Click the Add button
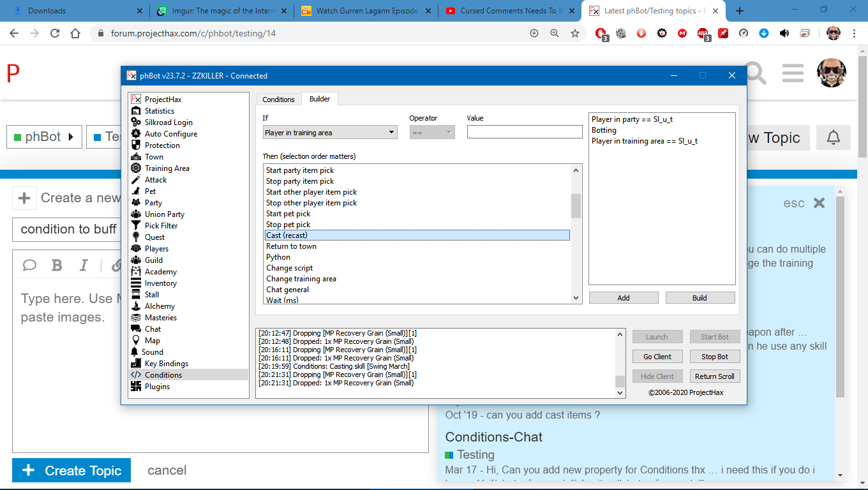Image resolution: width=868 pixels, height=490 pixels. pyautogui.click(x=623, y=298)
